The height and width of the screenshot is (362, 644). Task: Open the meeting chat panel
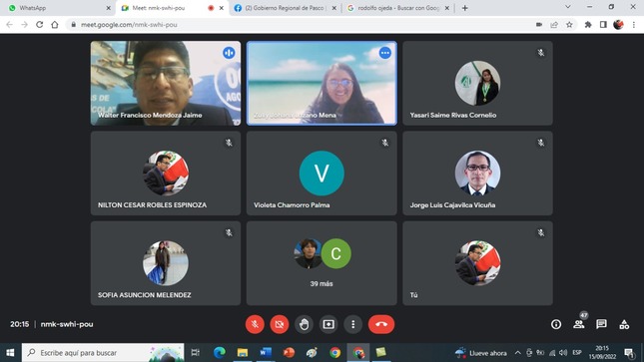pos(601,324)
